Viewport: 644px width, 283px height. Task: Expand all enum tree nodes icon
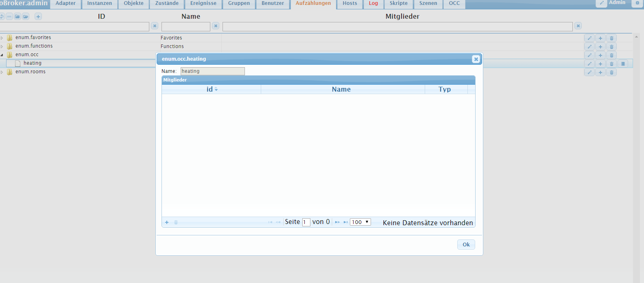click(26, 17)
